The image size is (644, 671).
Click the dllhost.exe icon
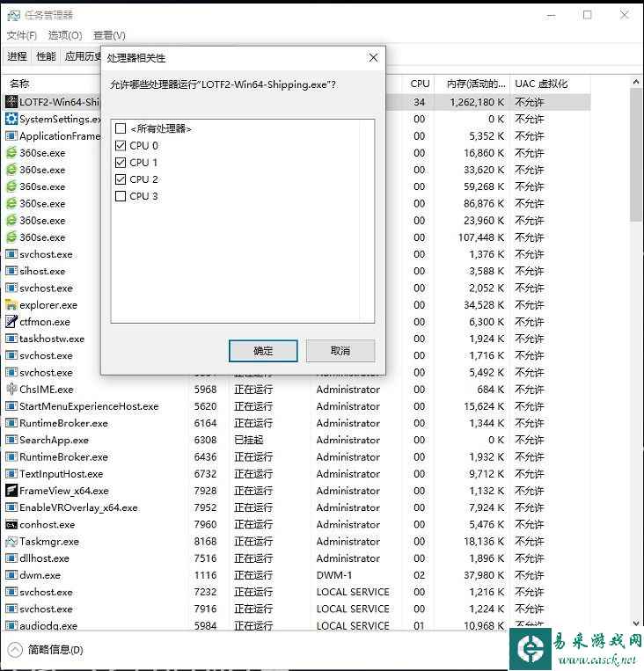(11, 558)
